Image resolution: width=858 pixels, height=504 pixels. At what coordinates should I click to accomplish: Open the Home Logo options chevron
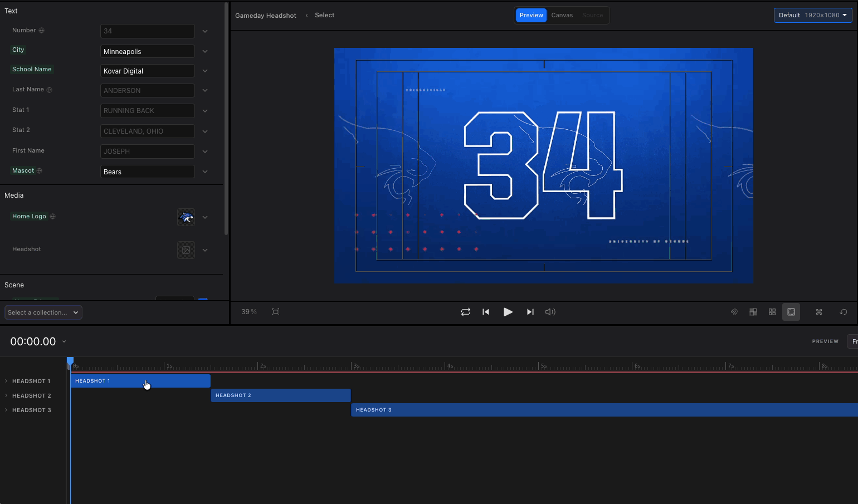click(x=205, y=217)
